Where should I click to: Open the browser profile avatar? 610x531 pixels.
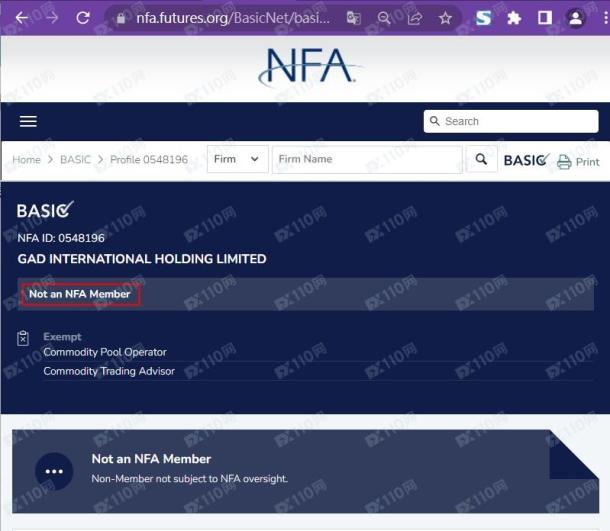pos(575,18)
